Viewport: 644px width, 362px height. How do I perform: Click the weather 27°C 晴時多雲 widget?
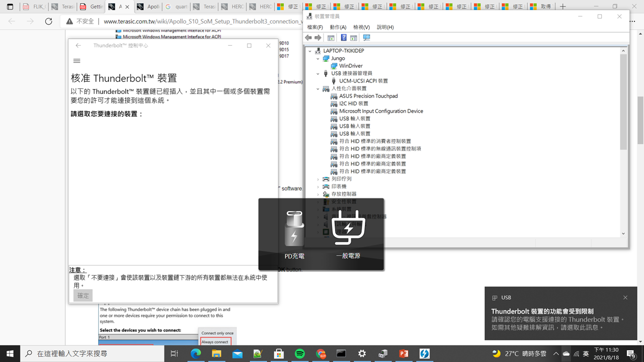point(519,353)
